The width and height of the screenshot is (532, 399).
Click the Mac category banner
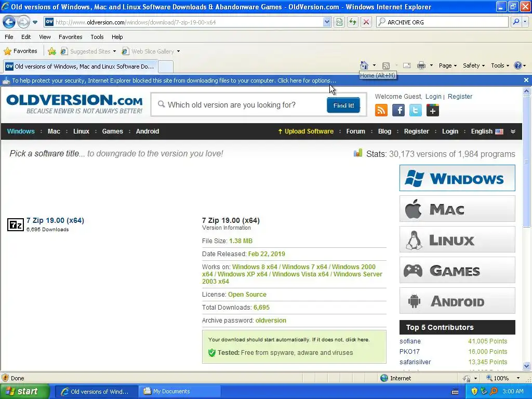click(x=457, y=209)
